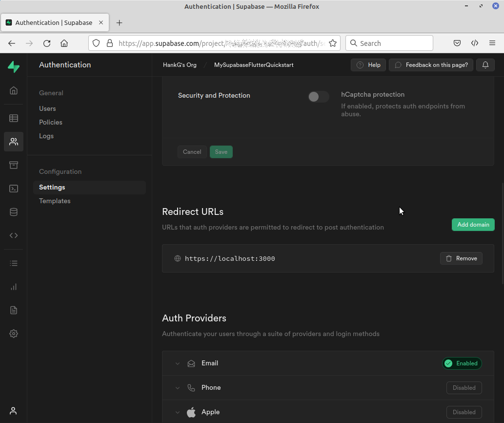Open Users in Authentication menu

click(x=47, y=108)
